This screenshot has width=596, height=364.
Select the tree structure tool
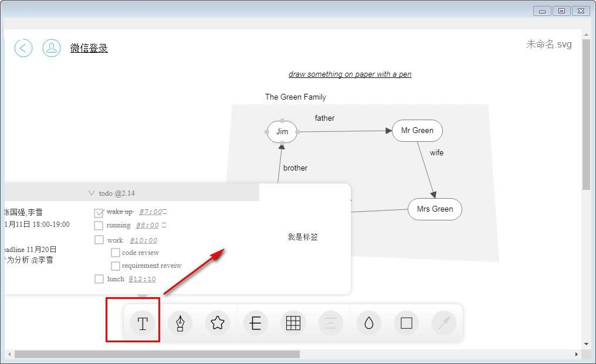click(255, 324)
